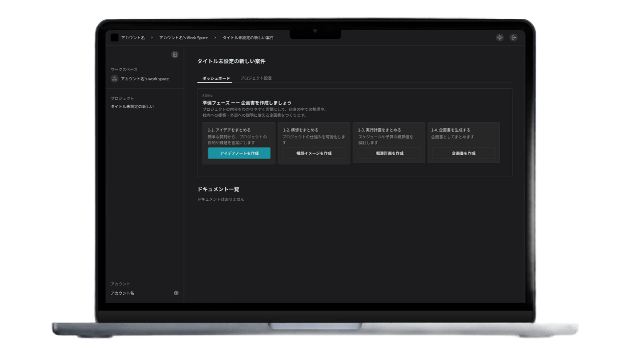Click the black logo square top-left
Viewport: 644px width, 363px height.
114,38
